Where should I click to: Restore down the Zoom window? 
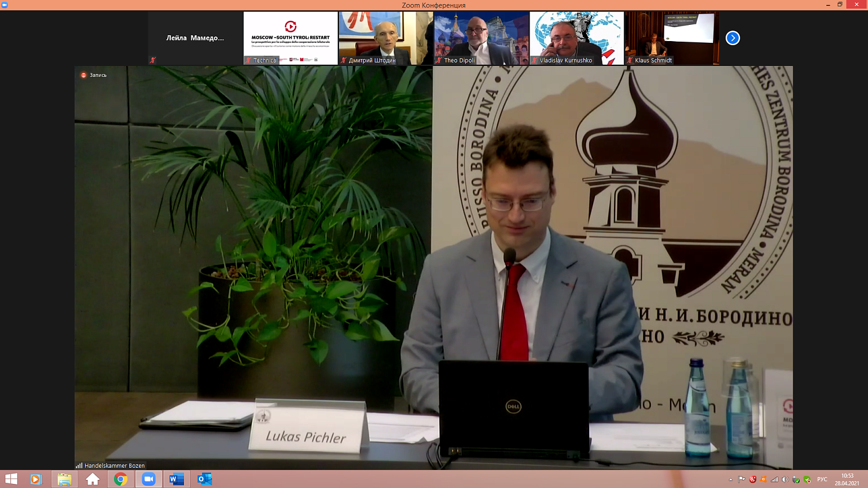coord(840,5)
